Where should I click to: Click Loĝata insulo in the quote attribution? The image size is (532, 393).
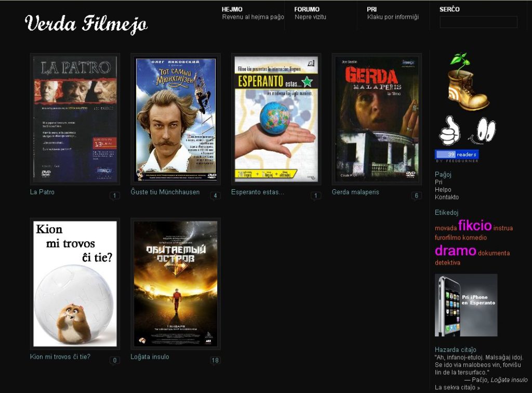509,380
